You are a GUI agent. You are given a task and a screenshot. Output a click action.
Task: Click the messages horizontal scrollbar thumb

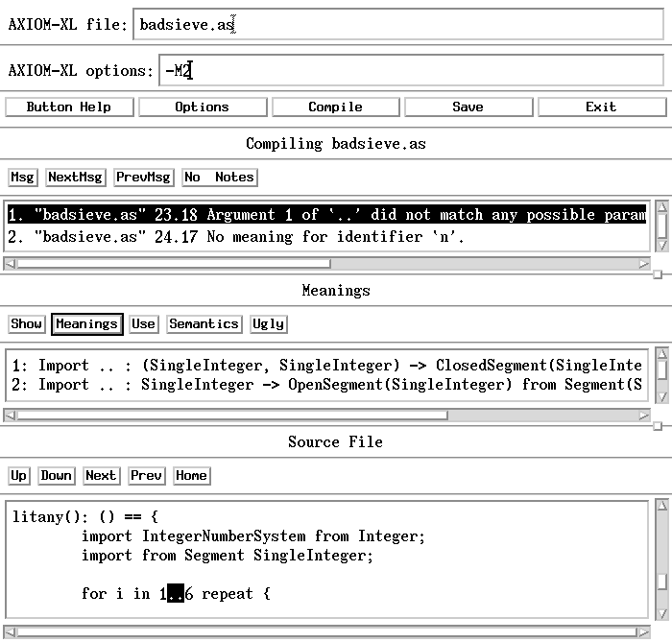point(174,264)
